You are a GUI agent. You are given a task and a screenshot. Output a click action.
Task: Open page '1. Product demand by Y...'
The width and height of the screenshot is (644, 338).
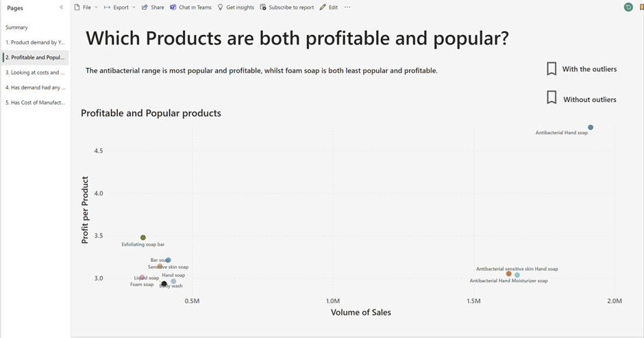pos(35,42)
